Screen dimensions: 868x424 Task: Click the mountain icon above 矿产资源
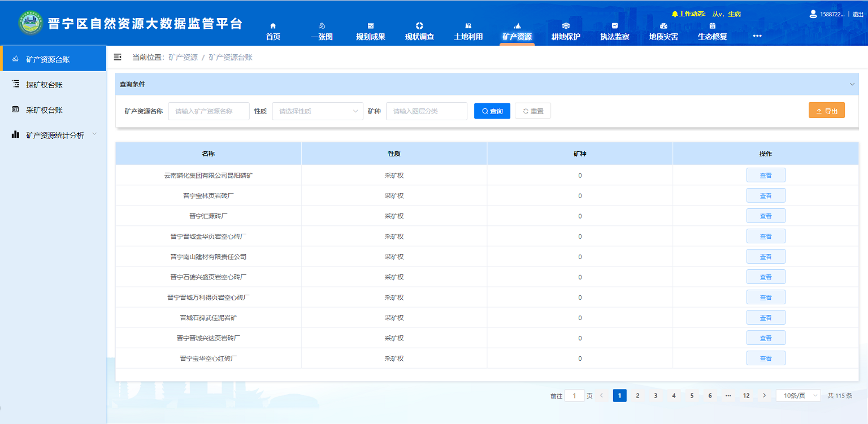pos(517,26)
